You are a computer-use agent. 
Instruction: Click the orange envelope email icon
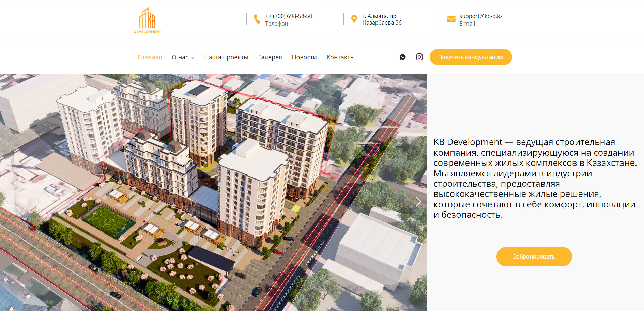click(451, 19)
